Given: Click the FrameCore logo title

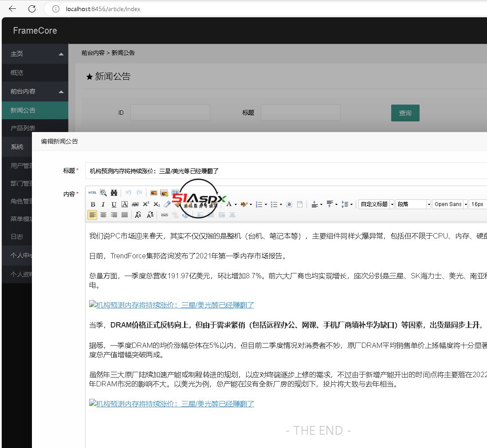Looking at the screenshot, I should click(35, 31).
